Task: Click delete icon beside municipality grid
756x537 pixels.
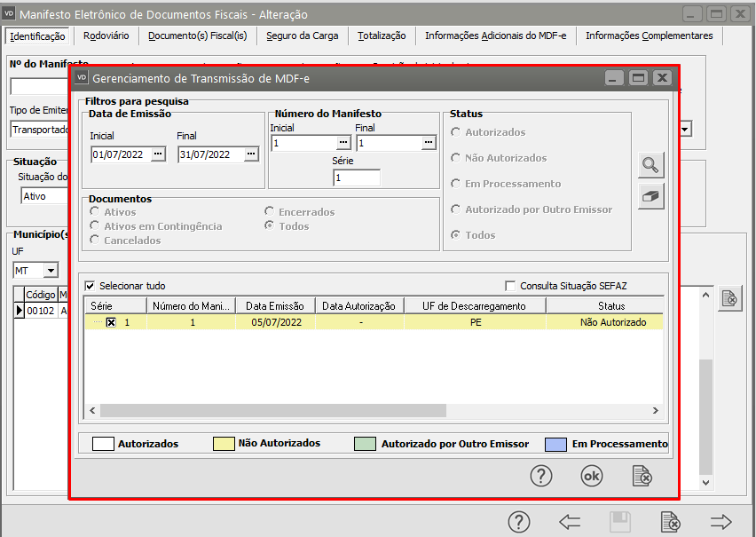Action: 728,299
